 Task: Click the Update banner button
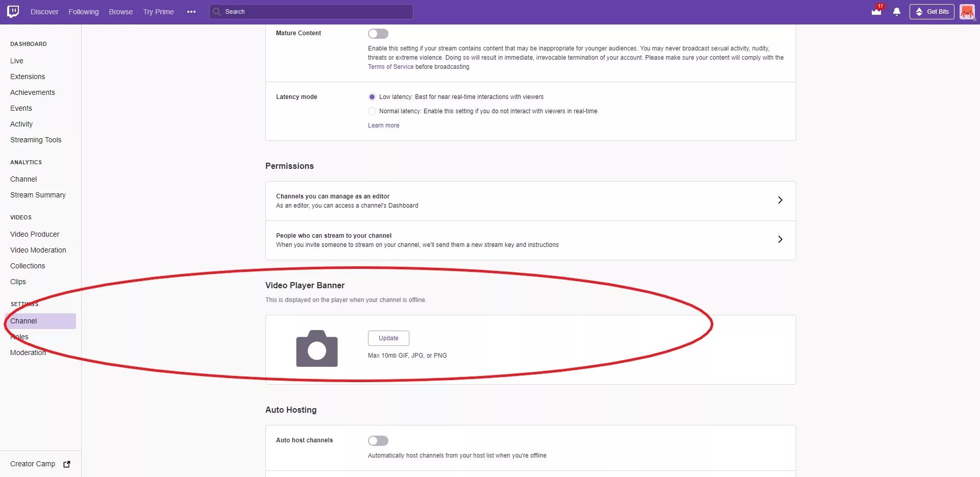[388, 338]
